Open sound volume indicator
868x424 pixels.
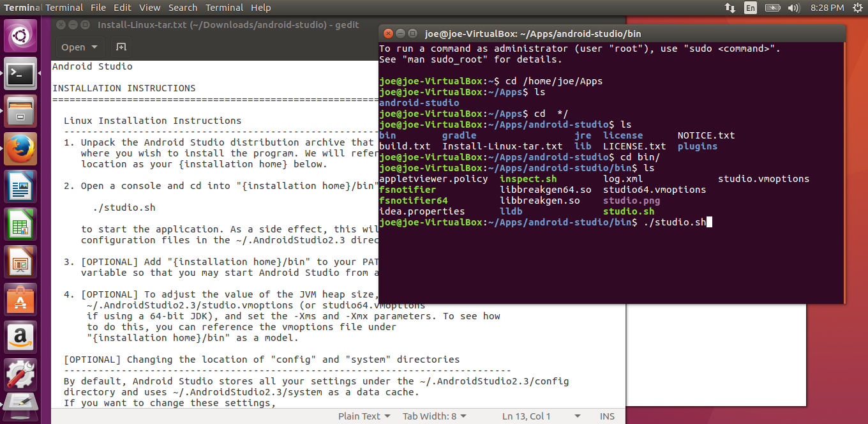[x=794, y=8]
